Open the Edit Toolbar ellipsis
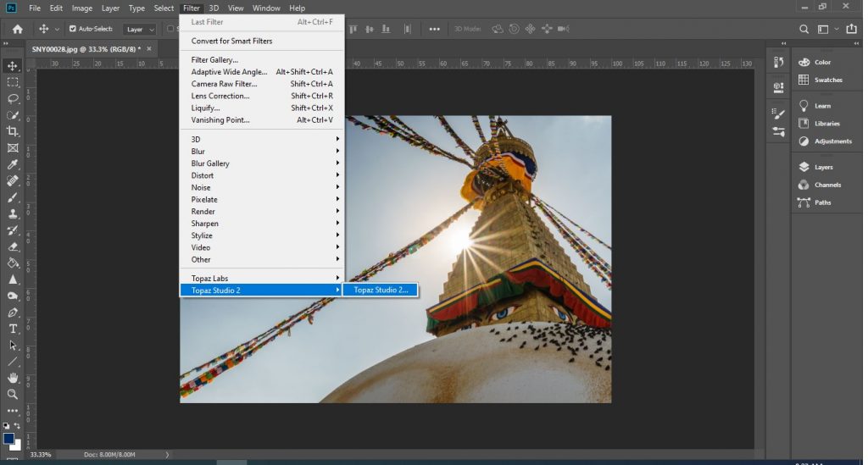 coord(12,411)
